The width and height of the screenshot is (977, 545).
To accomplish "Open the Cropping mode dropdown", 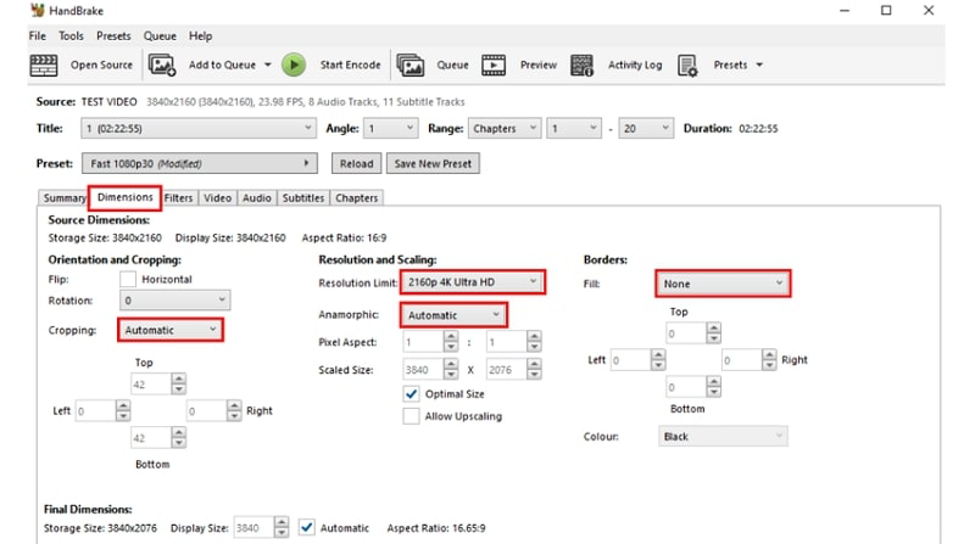I will coord(169,330).
